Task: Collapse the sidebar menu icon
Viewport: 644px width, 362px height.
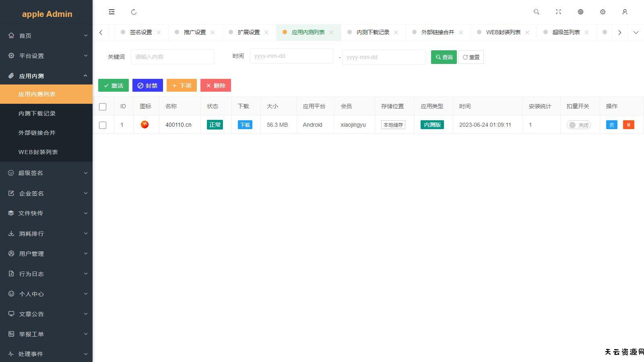Action: point(111,12)
